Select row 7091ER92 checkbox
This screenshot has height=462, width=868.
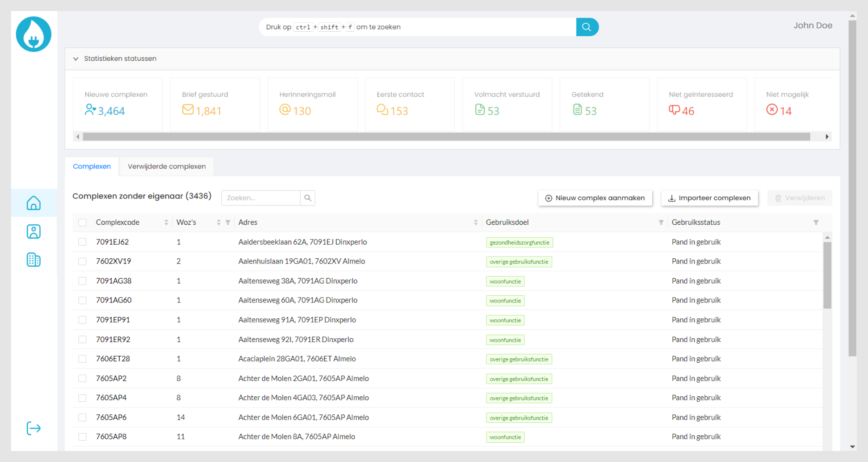[82, 339]
